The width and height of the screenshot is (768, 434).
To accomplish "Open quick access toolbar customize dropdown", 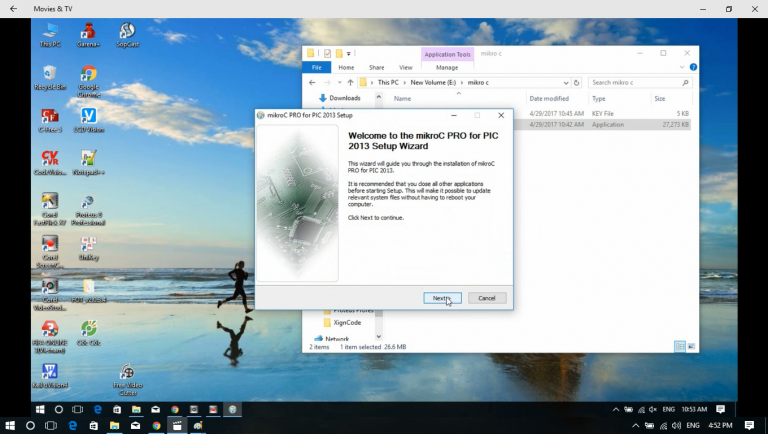I will [349, 53].
